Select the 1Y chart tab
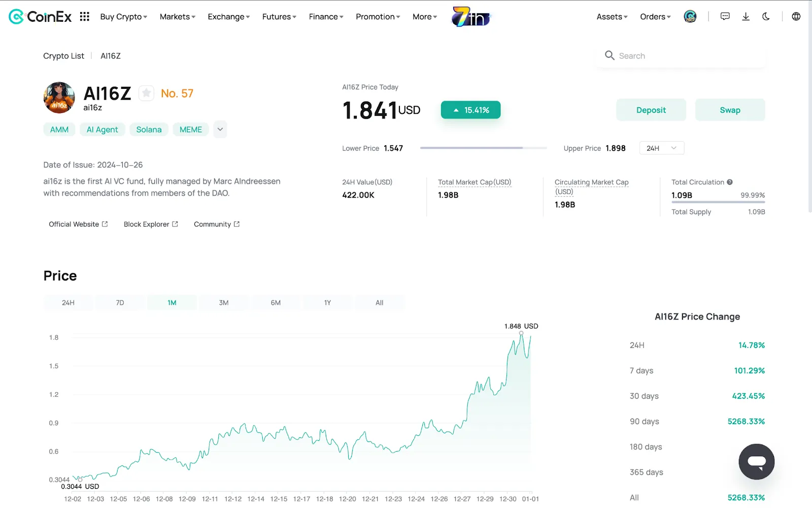 (327, 302)
